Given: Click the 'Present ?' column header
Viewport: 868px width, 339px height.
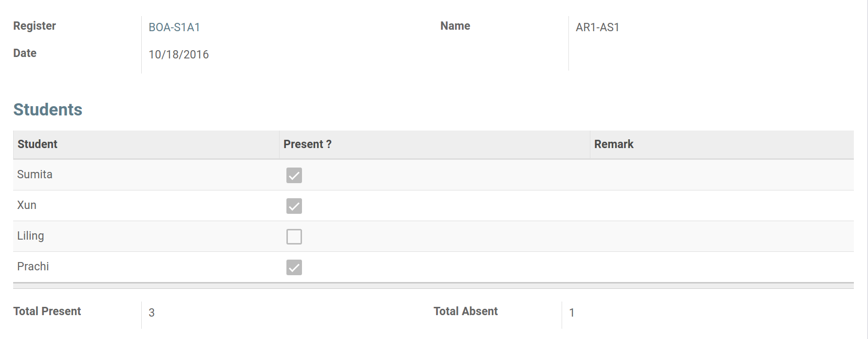Looking at the screenshot, I should click(307, 144).
